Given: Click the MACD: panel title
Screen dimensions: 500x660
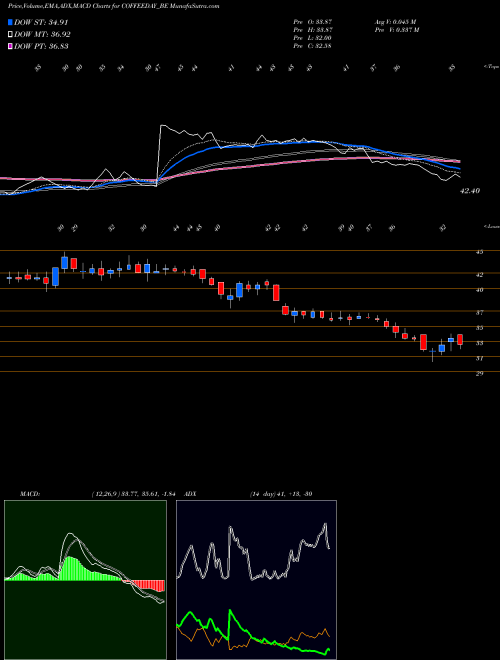Looking at the screenshot, I should [30, 494].
